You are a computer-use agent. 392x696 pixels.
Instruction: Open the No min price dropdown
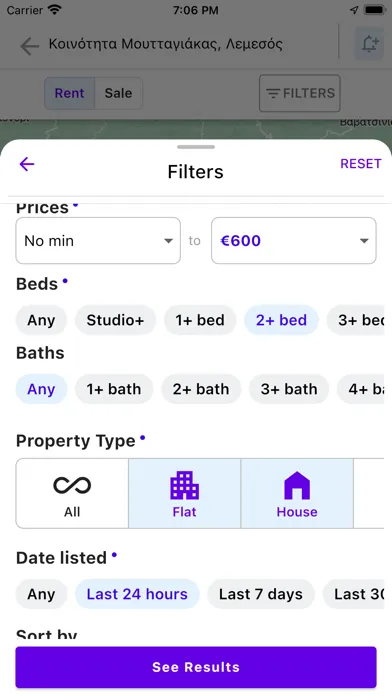pyautogui.click(x=98, y=241)
